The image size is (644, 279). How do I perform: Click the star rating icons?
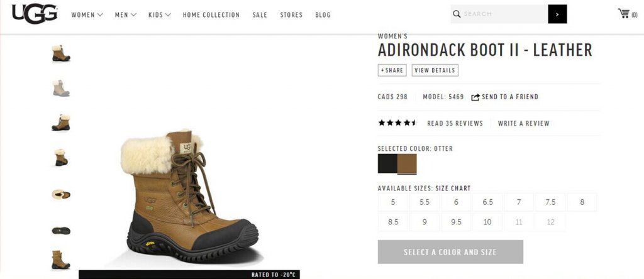pyautogui.click(x=397, y=123)
